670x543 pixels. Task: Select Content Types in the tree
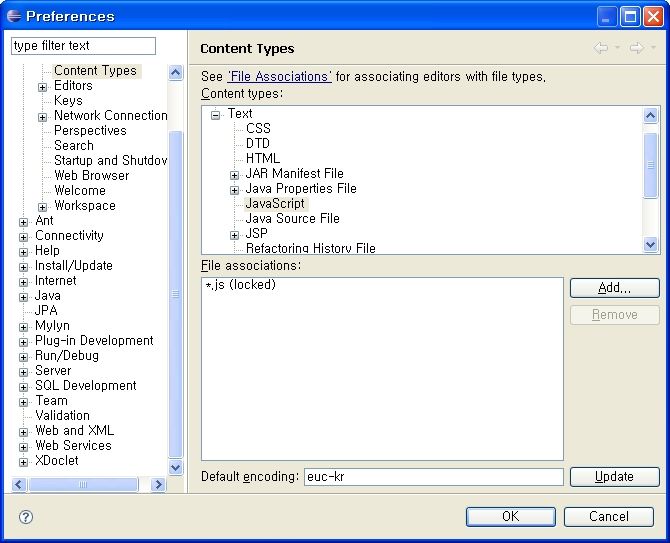point(95,70)
